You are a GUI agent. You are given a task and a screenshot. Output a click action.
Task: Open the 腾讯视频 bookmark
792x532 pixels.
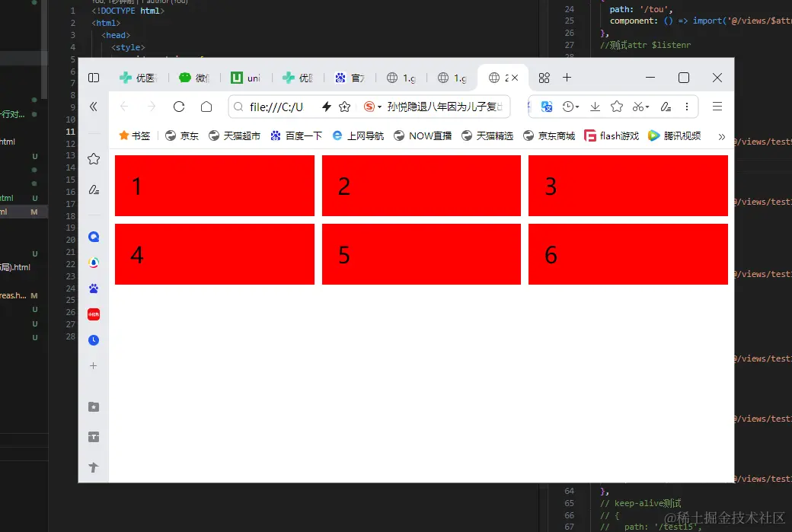(x=675, y=135)
